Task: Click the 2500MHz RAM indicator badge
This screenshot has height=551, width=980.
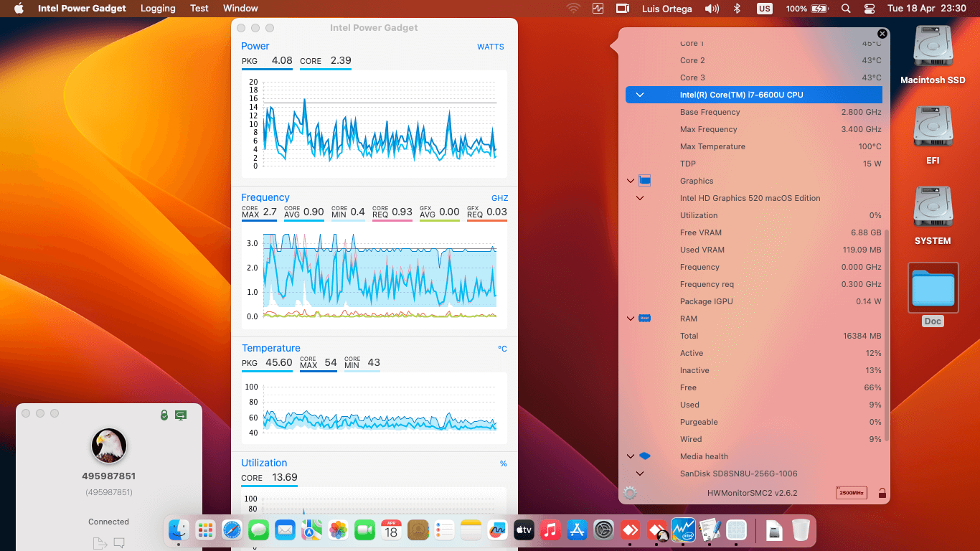Action: pos(852,493)
